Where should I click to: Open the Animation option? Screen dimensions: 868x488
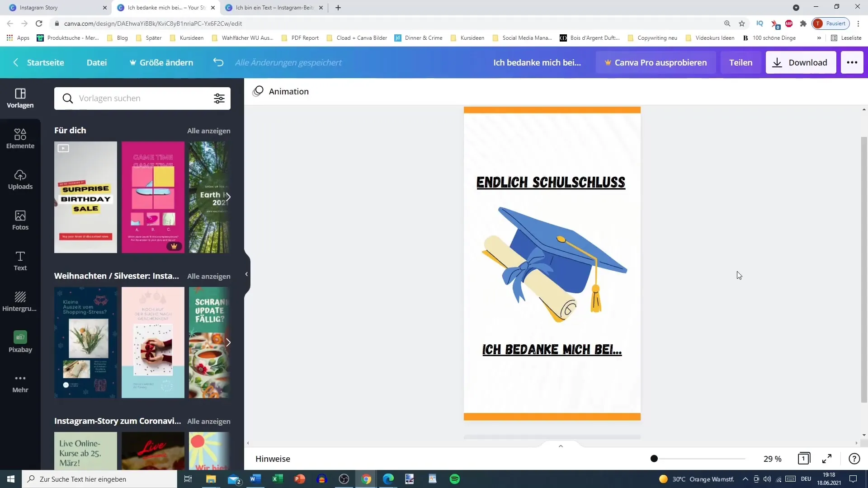281,91
